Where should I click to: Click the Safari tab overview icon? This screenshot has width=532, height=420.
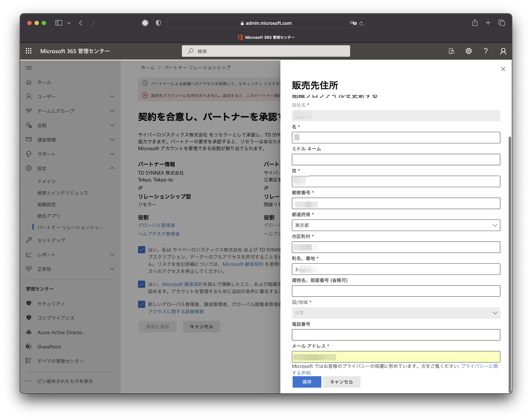(502, 23)
